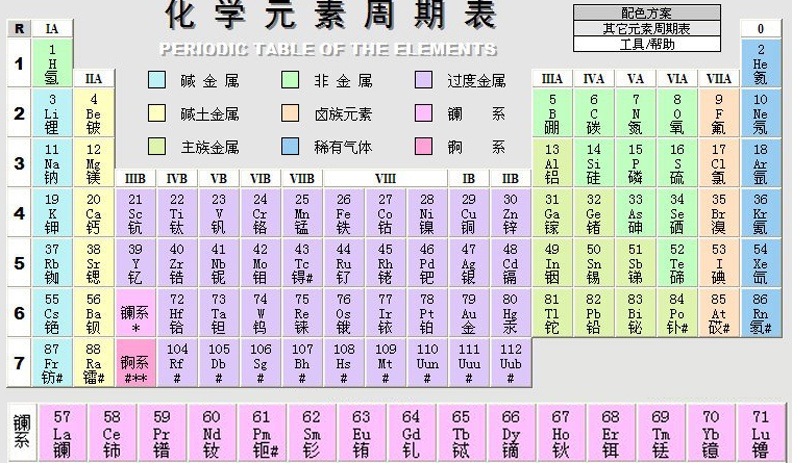792x463 pixels.
Task: Select the Radon (Rn) element cell
Action: pyautogui.click(x=760, y=313)
